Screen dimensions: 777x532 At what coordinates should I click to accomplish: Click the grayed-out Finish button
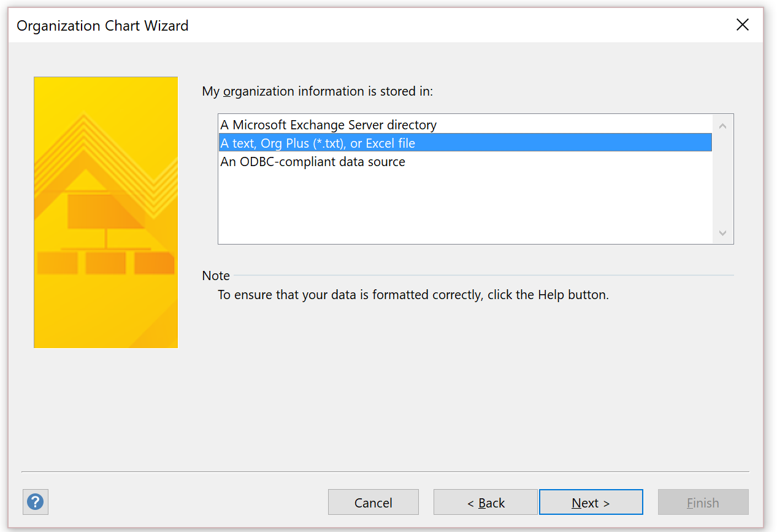click(703, 502)
